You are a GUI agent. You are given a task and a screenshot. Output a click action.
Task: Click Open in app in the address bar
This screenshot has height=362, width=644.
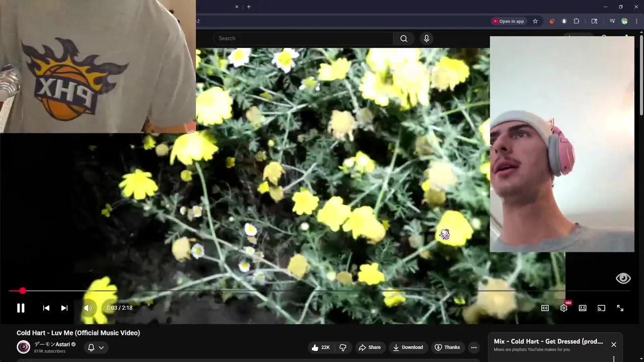(508, 21)
